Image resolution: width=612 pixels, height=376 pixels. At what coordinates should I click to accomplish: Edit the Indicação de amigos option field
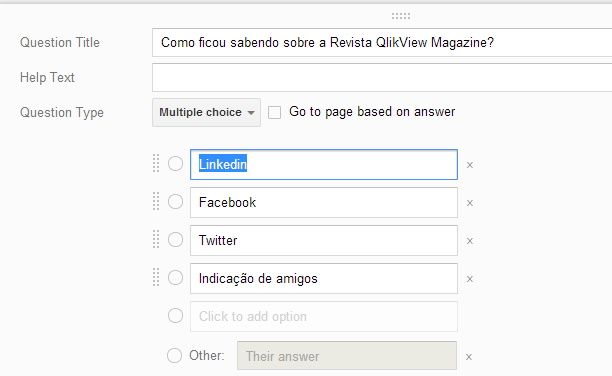pyautogui.click(x=324, y=278)
